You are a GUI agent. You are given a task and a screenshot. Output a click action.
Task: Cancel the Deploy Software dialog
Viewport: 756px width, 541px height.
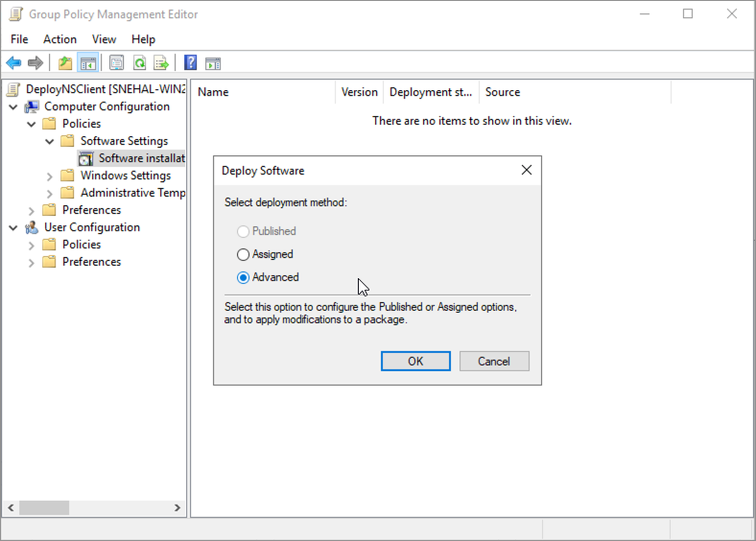point(494,362)
